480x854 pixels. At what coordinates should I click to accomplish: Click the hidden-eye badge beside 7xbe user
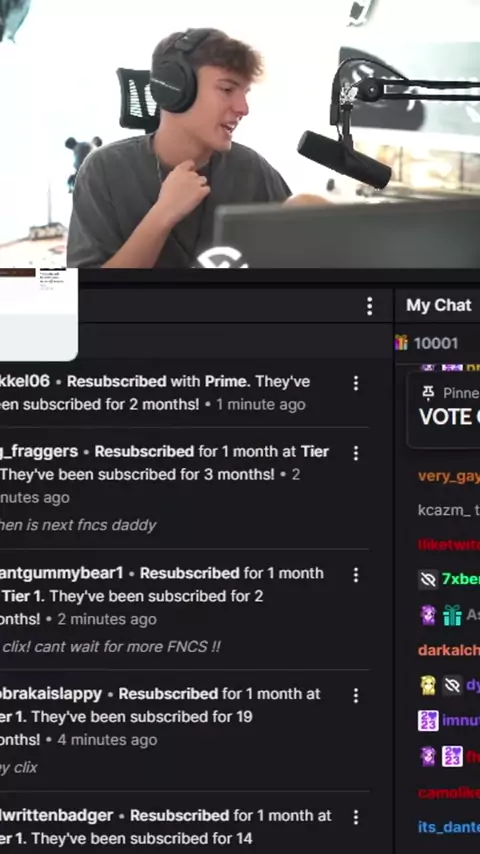[x=428, y=580]
